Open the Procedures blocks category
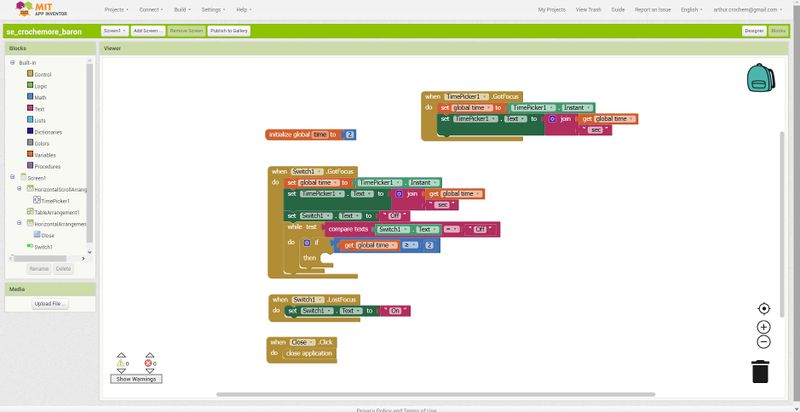 click(48, 166)
